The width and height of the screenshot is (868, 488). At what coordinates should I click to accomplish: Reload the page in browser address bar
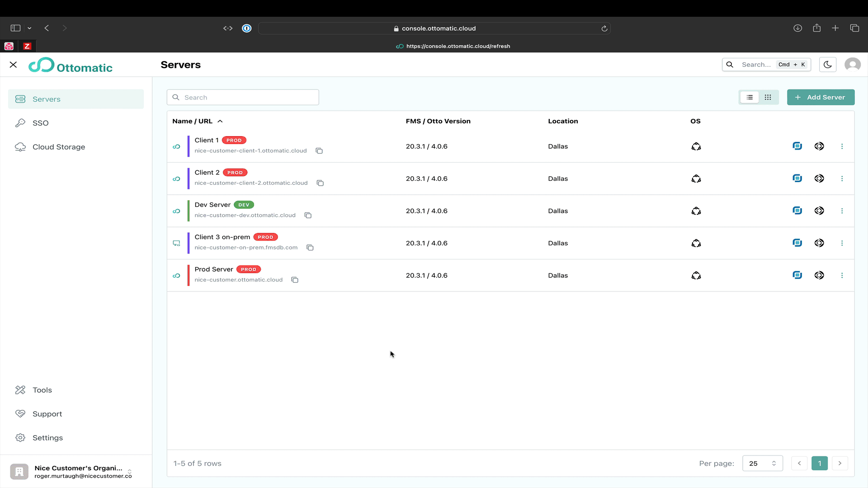[604, 28]
